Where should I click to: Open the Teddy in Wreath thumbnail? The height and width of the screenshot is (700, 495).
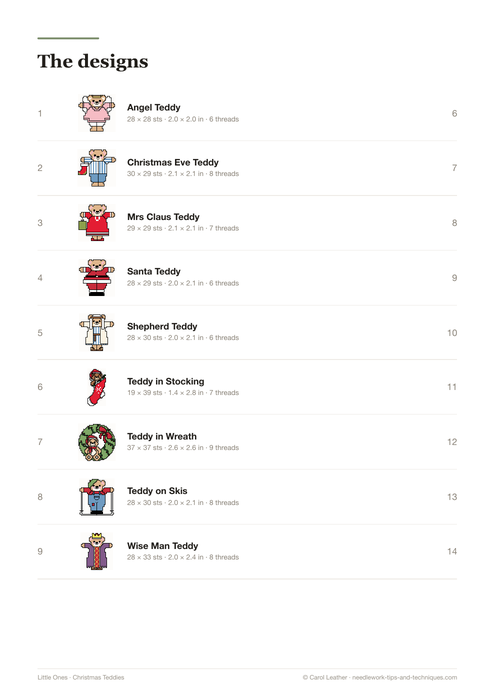(x=97, y=442)
